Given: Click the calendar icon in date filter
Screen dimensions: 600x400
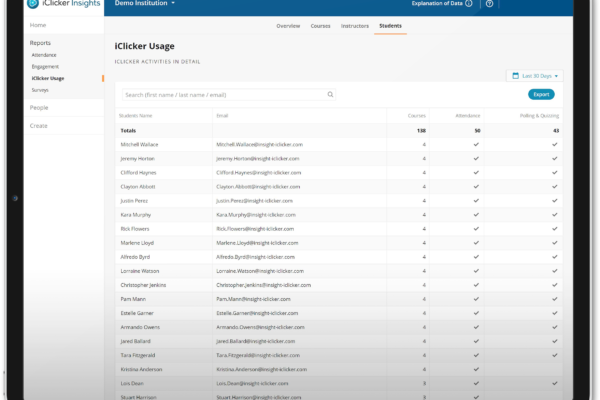Looking at the screenshot, I should coord(515,76).
